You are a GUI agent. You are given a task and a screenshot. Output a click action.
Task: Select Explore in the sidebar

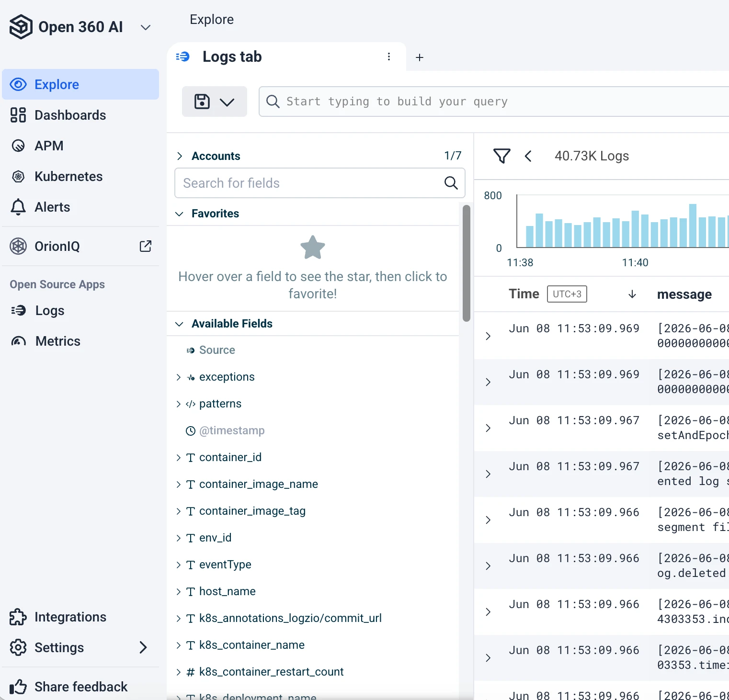(80, 84)
